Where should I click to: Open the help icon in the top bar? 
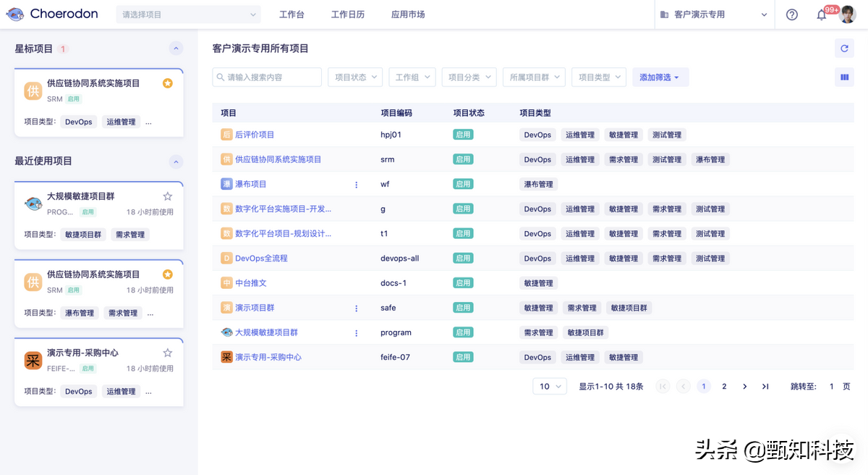coord(791,14)
